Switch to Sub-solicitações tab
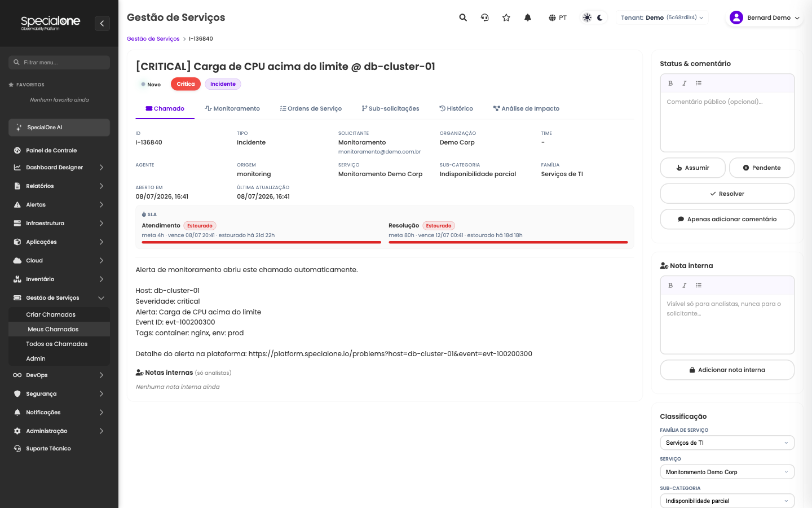 pyautogui.click(x=390, y=108)
